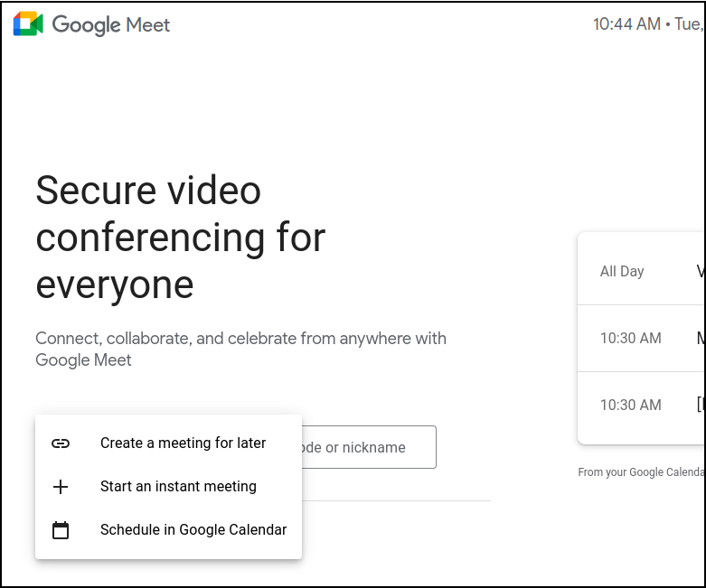Click the Google Meet camera logo icon
The height and width of the screenshot is (588, 706).
28,24
